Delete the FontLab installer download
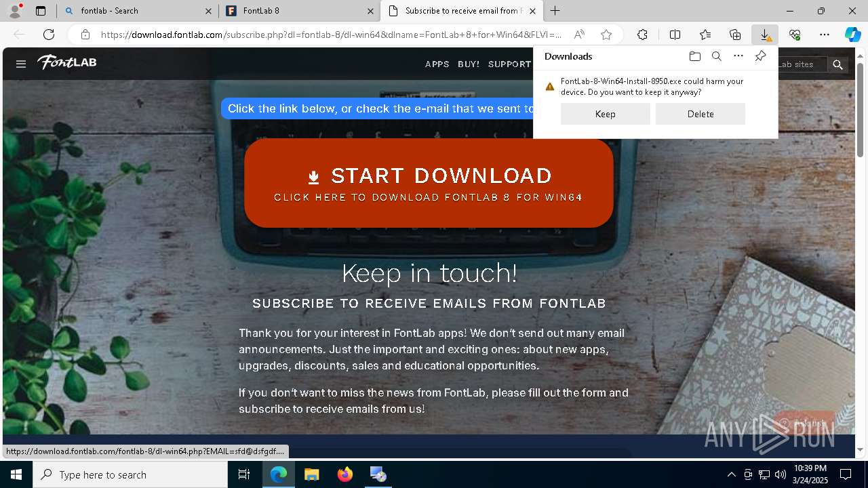The width and height of the screenshot is (868, 488). [x=701, y=114]
